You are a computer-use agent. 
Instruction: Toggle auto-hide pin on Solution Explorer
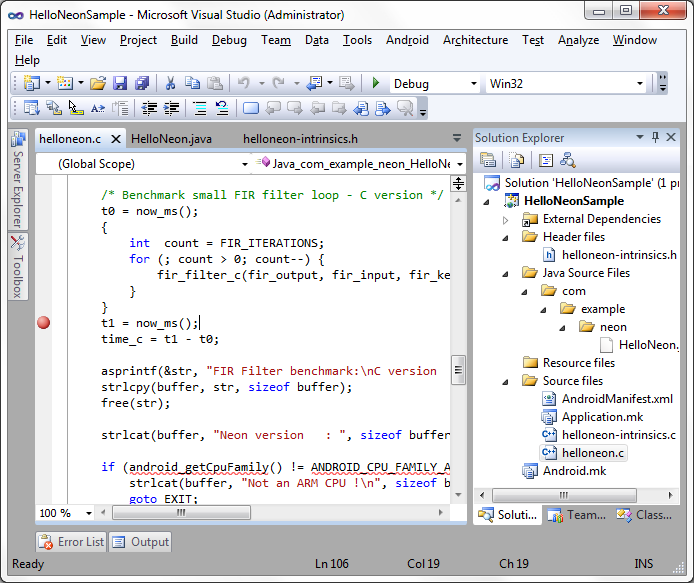click(x=655, y=138)
